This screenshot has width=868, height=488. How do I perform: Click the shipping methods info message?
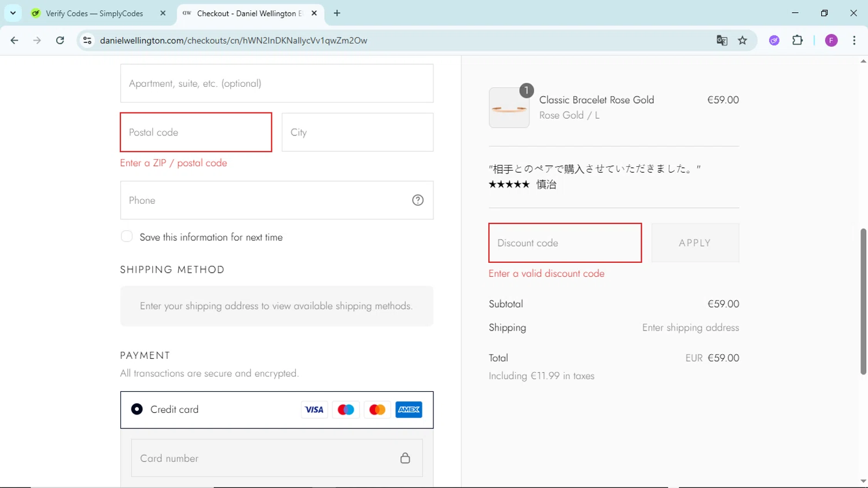click(x=277, y=306)
